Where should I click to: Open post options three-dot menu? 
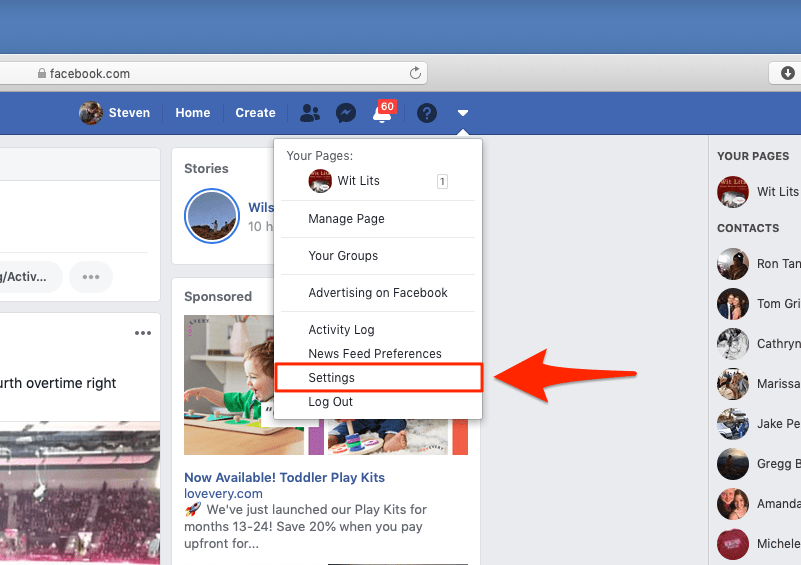point(143,333)
